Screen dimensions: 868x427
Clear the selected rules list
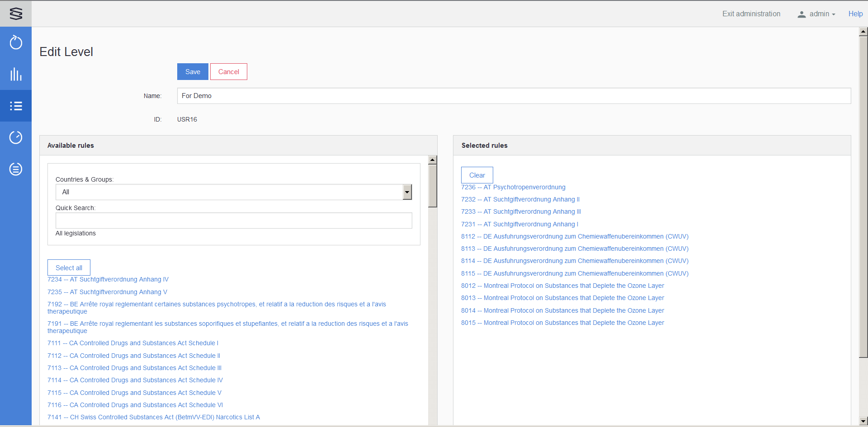click(x=477, y=175)
